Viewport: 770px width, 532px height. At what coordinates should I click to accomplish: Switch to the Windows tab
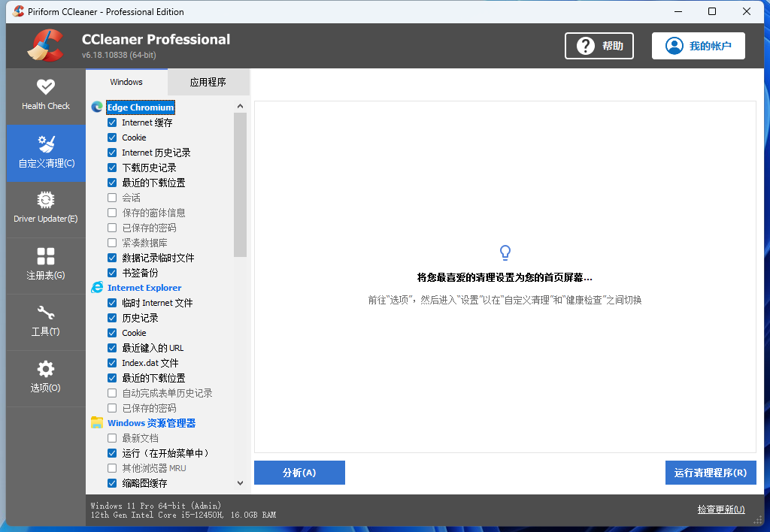click(126, 82)
